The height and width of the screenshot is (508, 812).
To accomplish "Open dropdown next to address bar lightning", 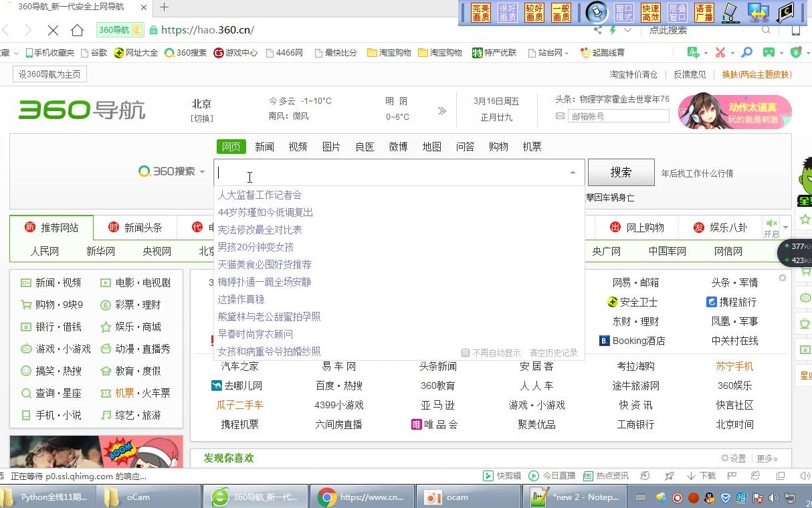I will [x=627, y=30].
